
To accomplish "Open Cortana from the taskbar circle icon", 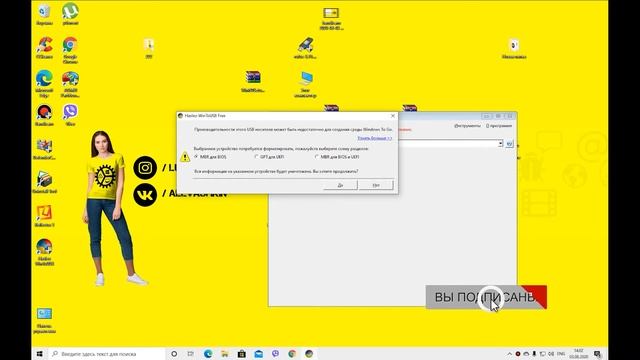I will pyautogui.click(x=174, y=353).
